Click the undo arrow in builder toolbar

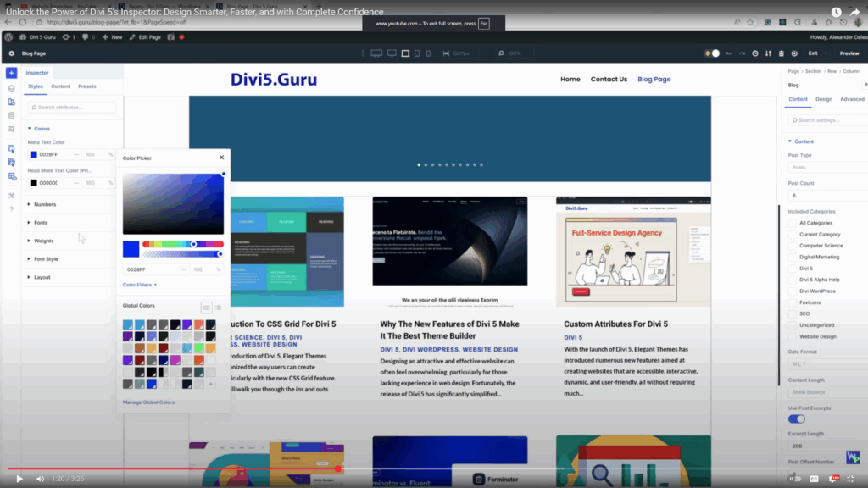point(728,53)
